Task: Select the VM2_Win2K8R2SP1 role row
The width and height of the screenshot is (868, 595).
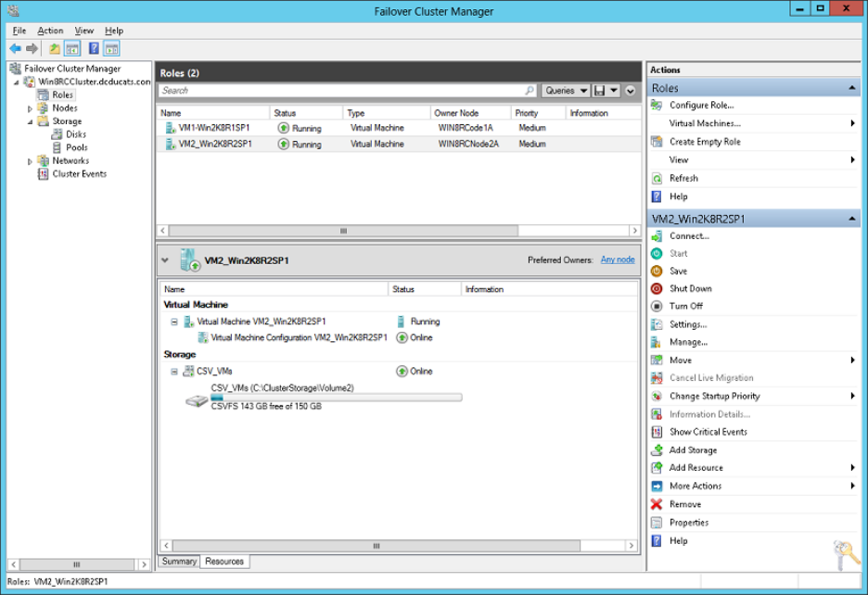Action: (399, 144)
